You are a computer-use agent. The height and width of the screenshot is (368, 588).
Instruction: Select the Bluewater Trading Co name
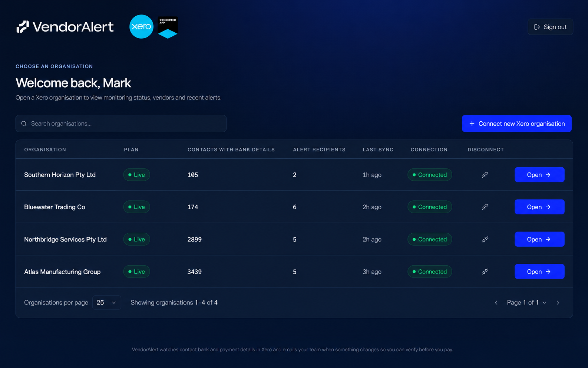click(55, 207)
